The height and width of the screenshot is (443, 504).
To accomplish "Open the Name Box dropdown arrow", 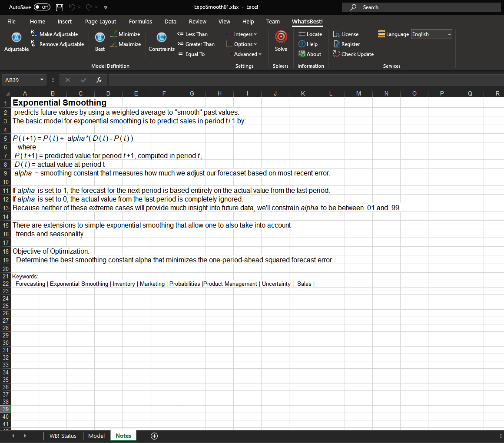I will tap(42, 79).
